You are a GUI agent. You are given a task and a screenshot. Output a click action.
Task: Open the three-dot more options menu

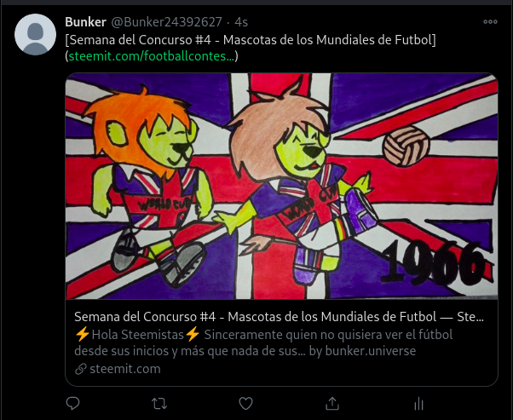point(490,22)
